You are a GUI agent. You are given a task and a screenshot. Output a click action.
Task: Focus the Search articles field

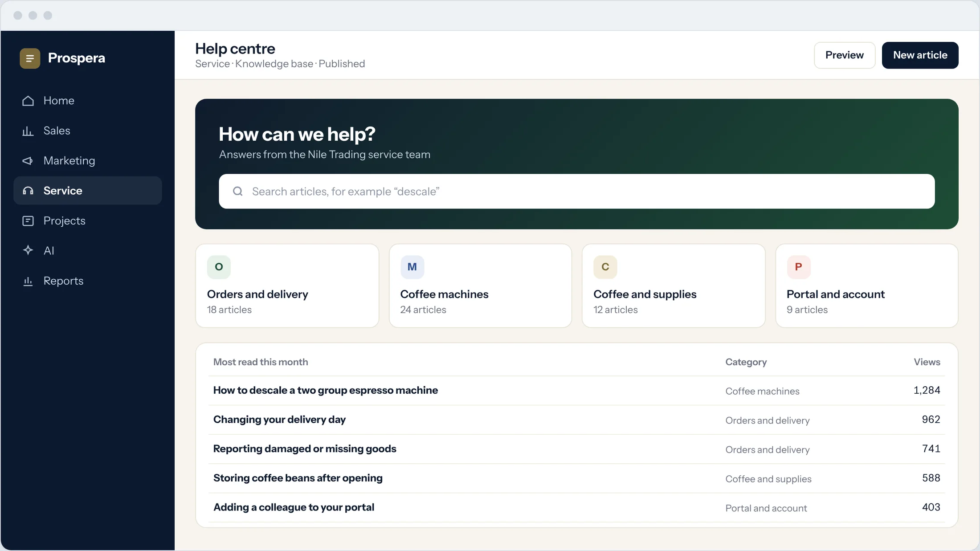click(x=576, y=191)
